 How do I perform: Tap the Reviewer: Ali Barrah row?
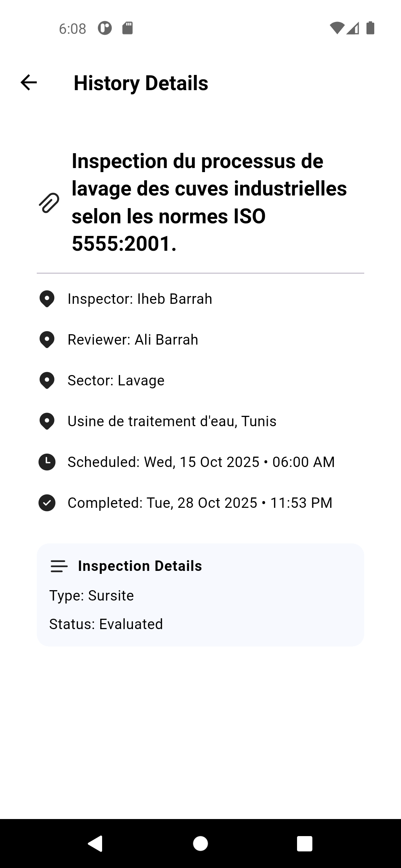(x=133, y=340)
